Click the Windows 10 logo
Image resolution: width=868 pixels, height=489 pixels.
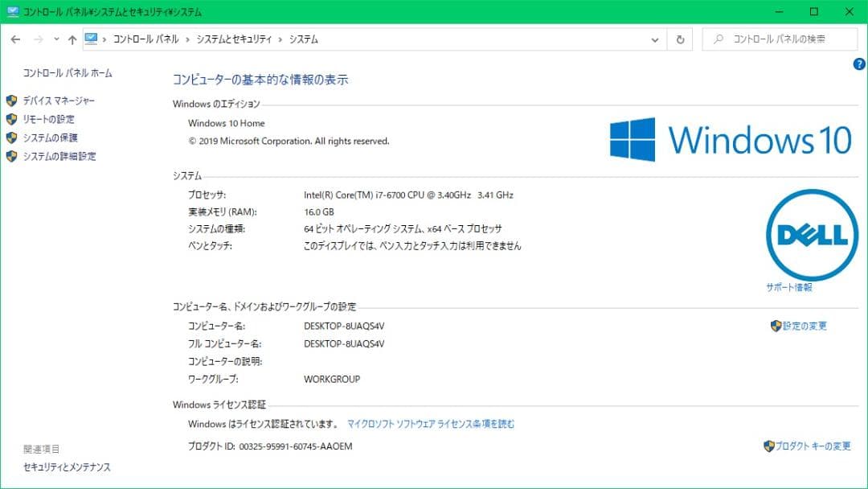pos(731,138)
